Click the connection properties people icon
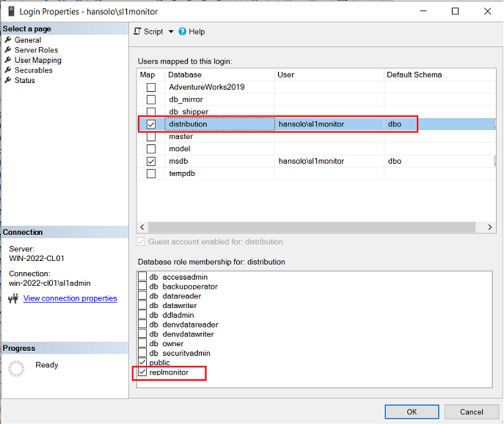504x424 pixels. tap(13, 298)
